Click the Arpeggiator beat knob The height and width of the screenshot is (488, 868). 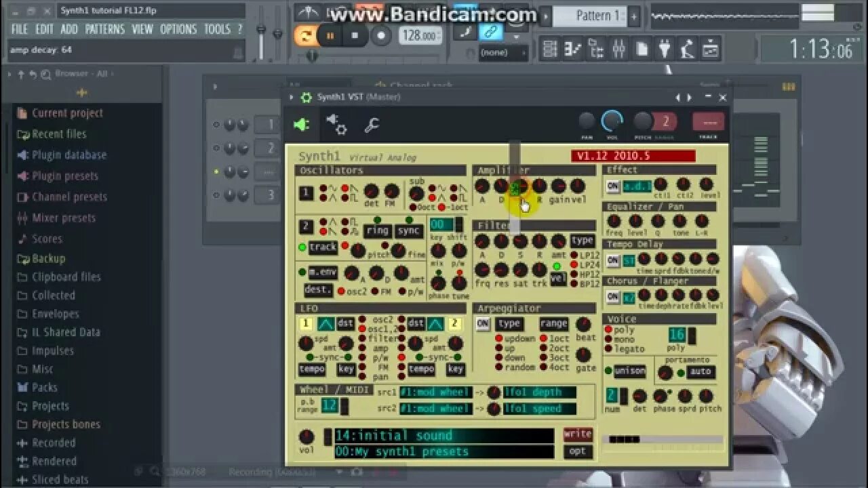[584, 324]
